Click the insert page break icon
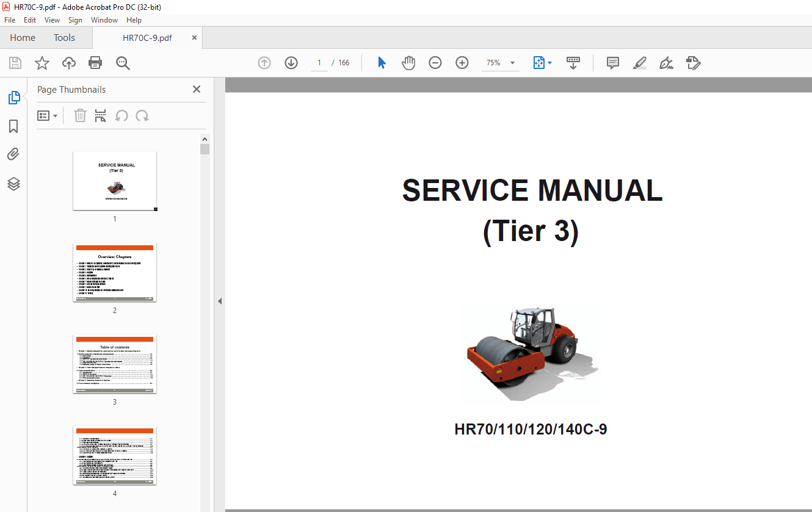The height and width of the screenshot is (512, 812). click(101, 116)
